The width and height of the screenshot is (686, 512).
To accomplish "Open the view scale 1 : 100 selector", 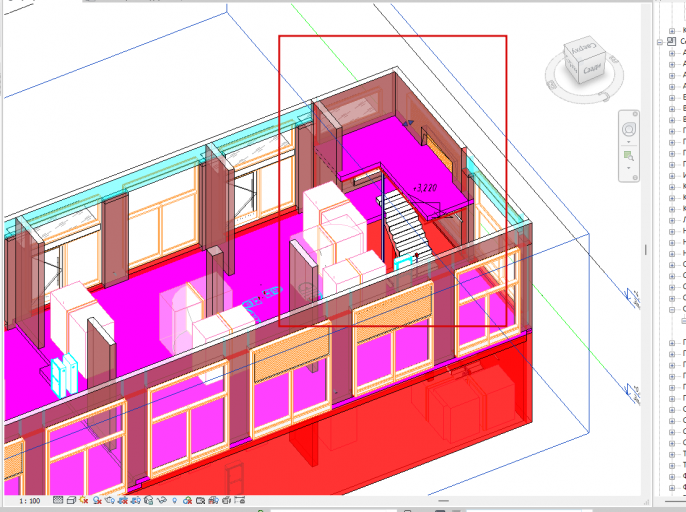I will 30,501.
